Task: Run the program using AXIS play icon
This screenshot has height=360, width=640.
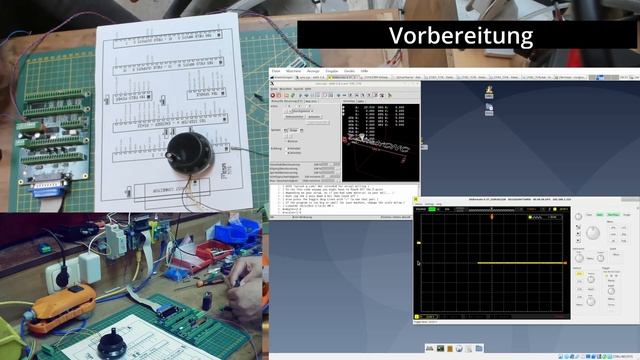Action: pyautogui.click(x=300, y=95)
